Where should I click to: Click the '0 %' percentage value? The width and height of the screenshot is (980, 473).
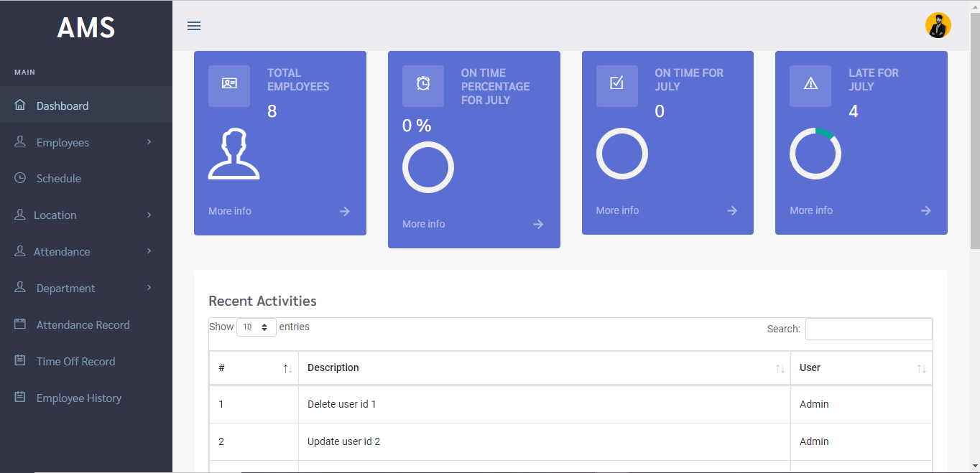pos(417,126)
